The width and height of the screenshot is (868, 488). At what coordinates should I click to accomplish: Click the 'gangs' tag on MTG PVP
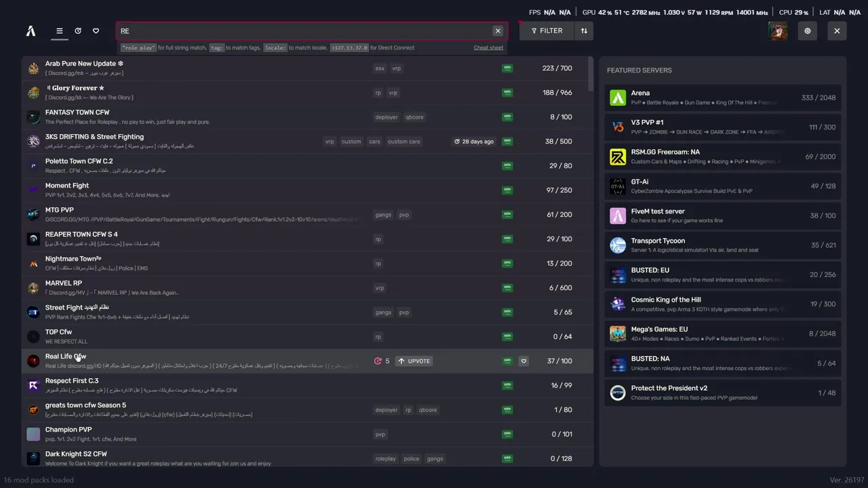point(383,215)
